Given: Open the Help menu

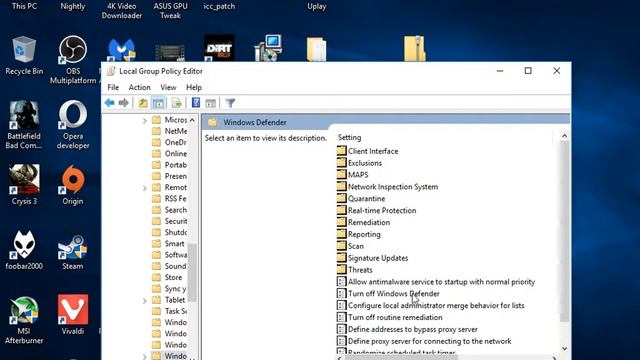Looking at the screenshot, I should tap(194, 87).
